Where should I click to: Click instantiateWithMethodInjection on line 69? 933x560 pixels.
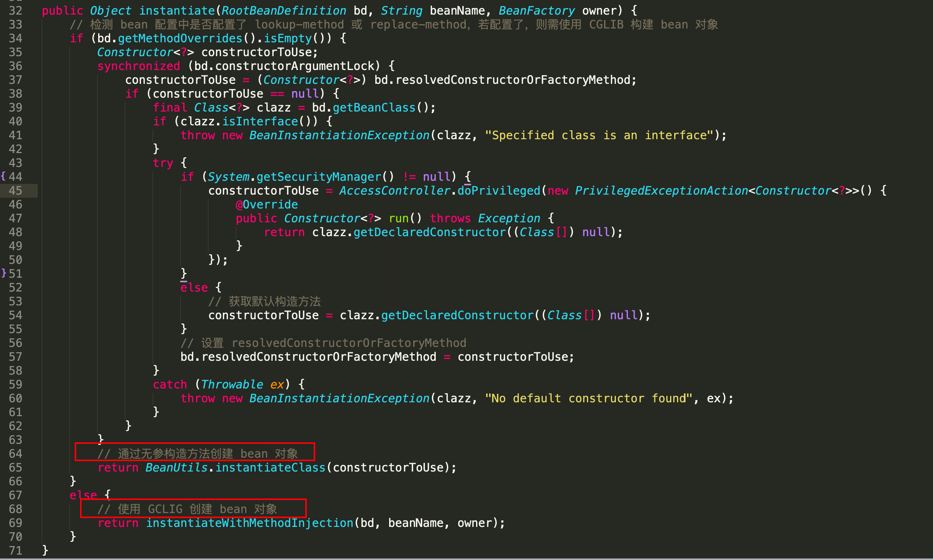[249, 523]
